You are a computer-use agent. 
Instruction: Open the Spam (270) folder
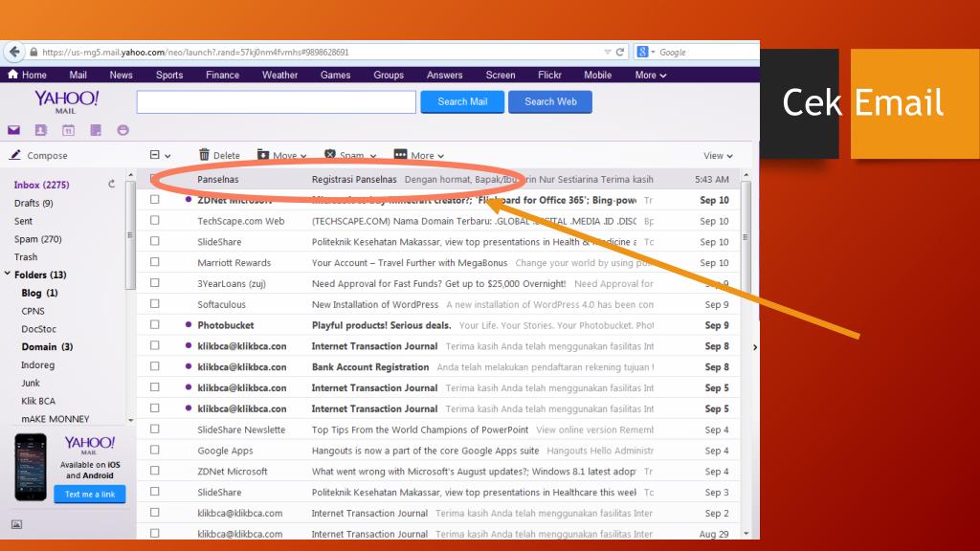38,239
